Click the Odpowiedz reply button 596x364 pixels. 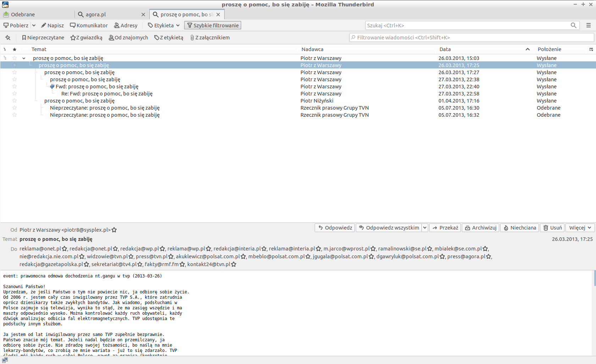[x=335, y=228]
